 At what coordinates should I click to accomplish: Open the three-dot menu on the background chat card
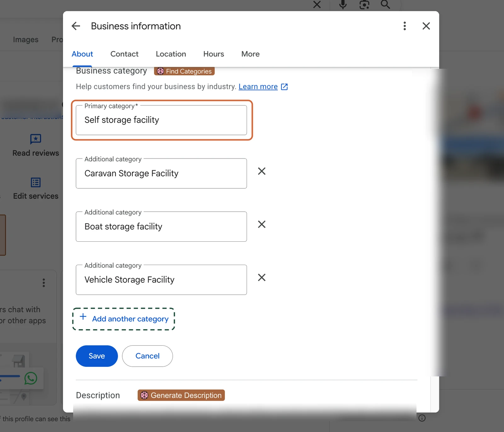coord(44,283)
